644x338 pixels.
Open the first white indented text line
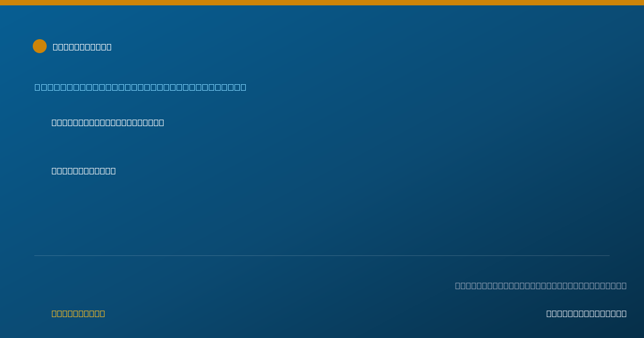pos(108,122)
